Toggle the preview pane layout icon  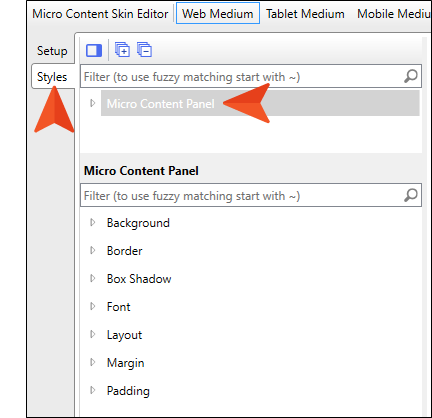94,50
